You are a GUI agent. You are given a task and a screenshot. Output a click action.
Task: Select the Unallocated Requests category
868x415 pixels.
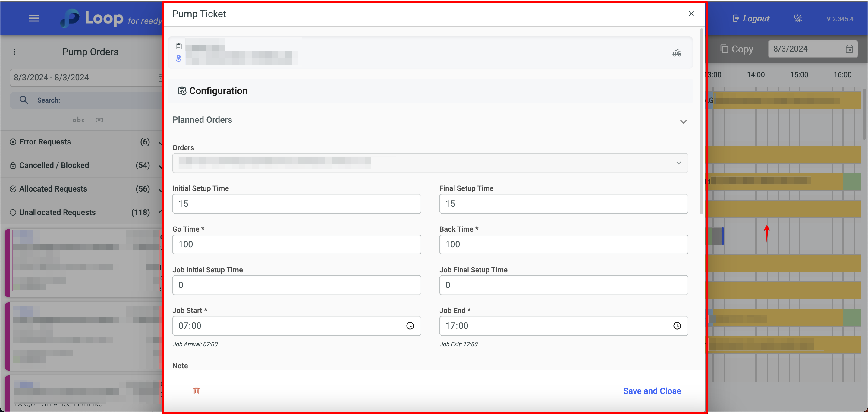click(x=57, y=212)
